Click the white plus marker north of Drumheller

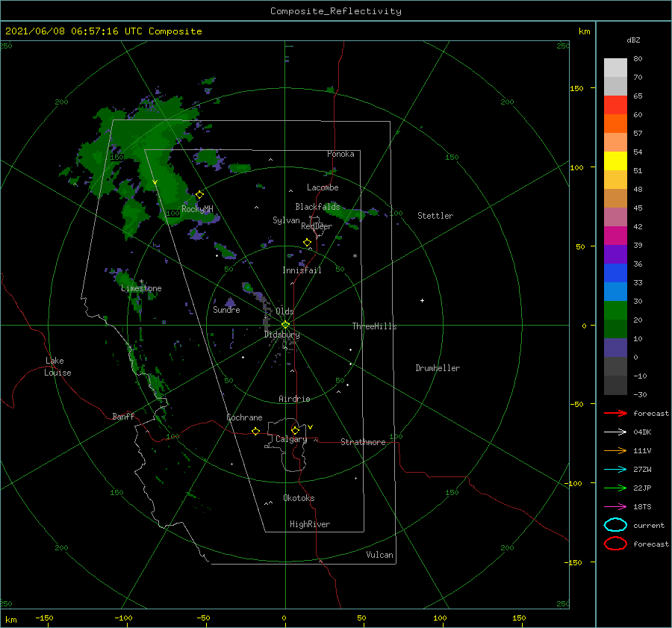pyautogui.click(x=422, y=300)
